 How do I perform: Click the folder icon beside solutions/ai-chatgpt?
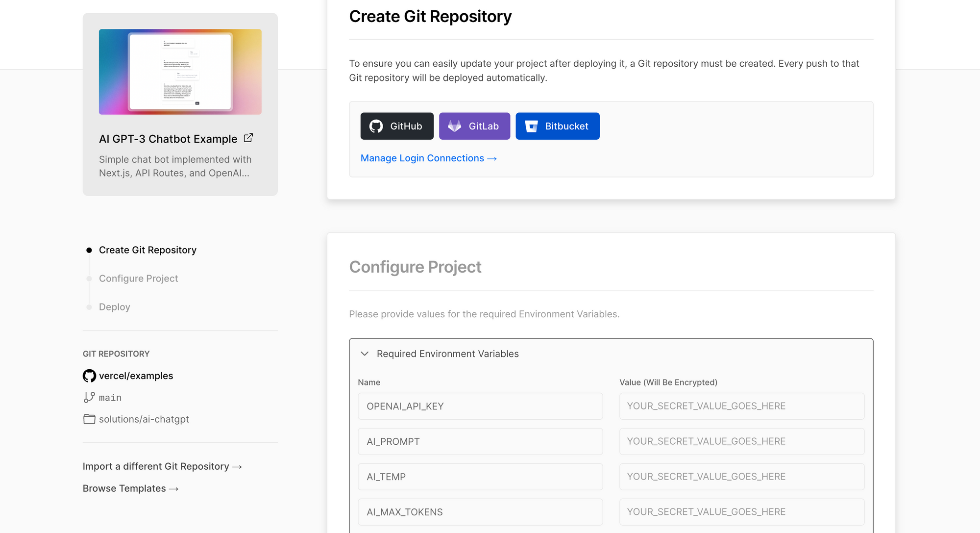[89, 419]
